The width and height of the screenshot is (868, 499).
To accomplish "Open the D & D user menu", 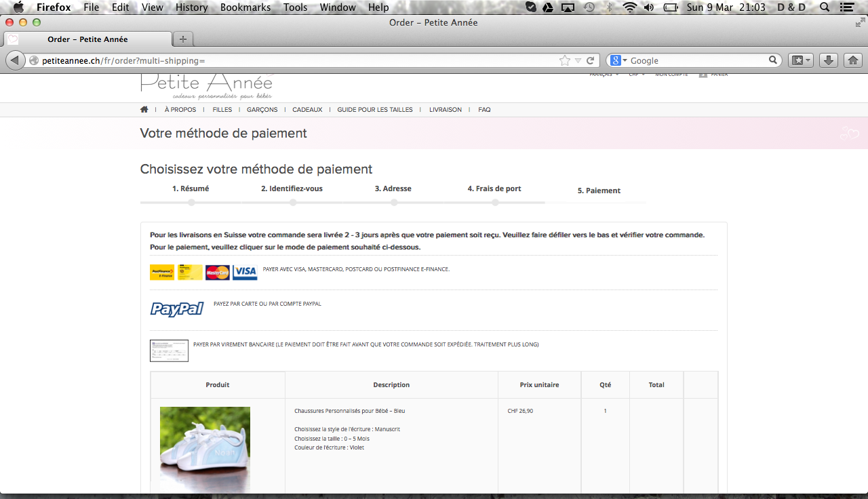I will 791,7.
